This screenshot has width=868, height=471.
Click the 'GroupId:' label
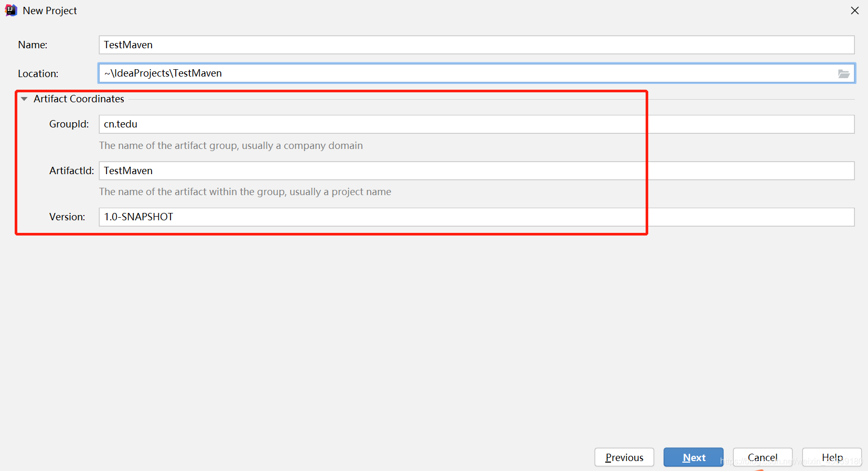(x=69, y=124)
